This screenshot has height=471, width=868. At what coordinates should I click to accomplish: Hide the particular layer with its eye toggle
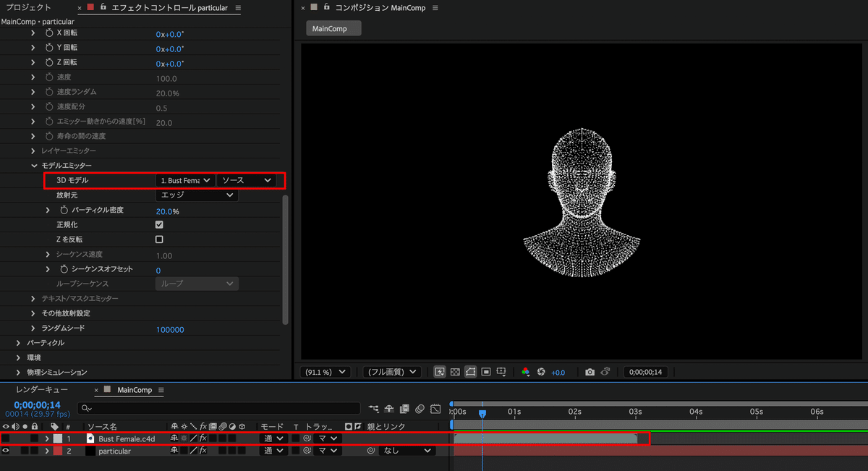pos(6,450)
